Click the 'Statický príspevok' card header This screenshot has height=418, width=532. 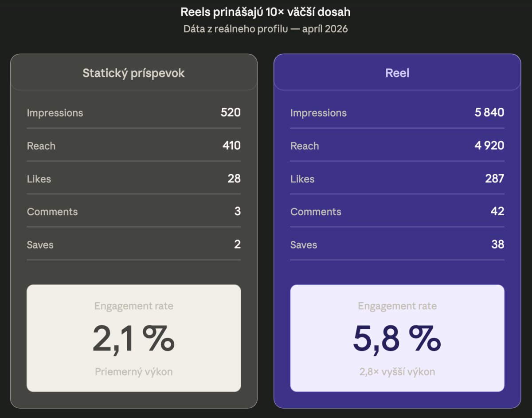(x=133, y=73)
